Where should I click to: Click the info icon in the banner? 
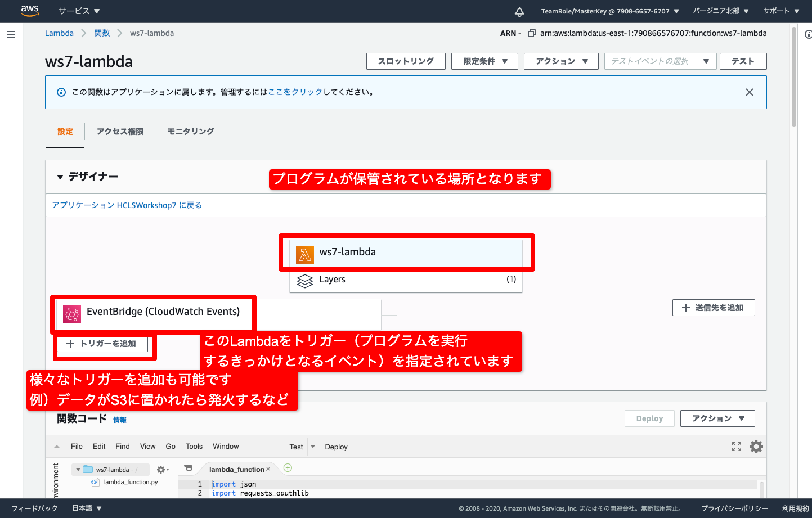pyautogui.click(x=61, y=92)
